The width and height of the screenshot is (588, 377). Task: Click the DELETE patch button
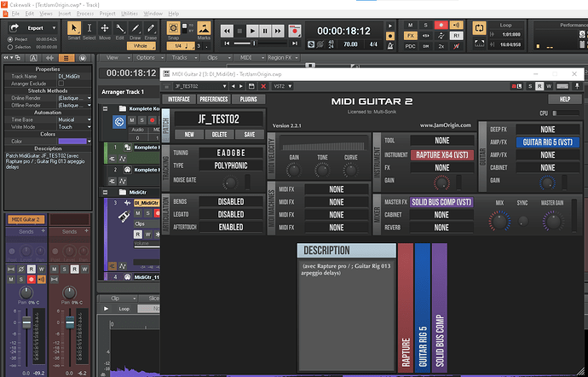pos(219,135)
